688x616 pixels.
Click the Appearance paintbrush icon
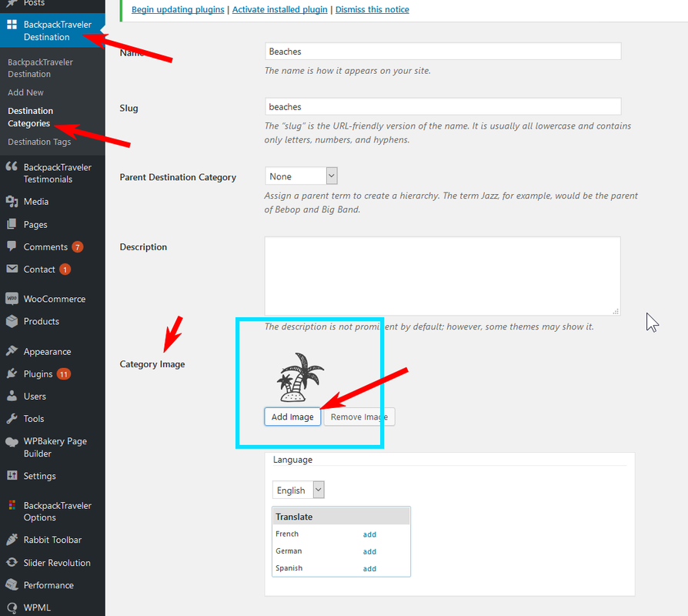12,351
